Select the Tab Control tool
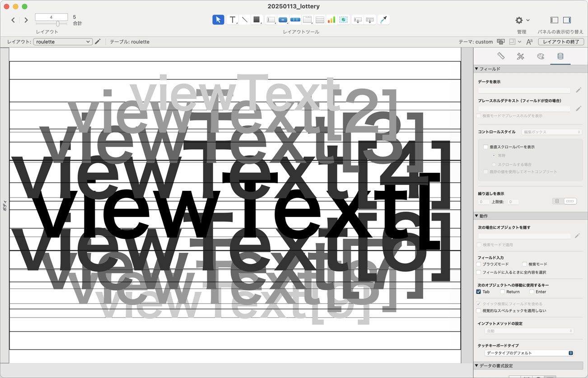 point(308,19)
